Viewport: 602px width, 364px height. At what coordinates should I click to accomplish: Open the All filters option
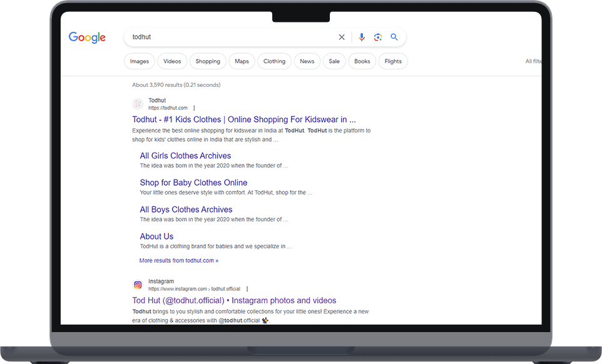(x=533, y=61)
